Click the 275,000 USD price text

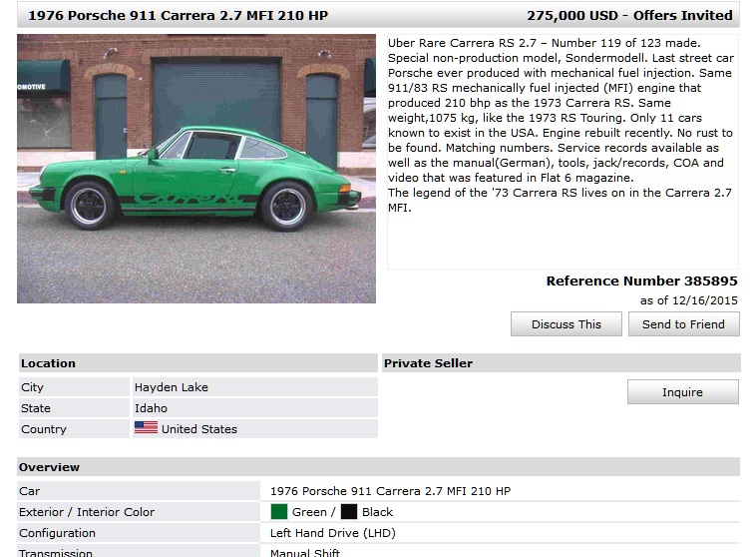[571, 15]
